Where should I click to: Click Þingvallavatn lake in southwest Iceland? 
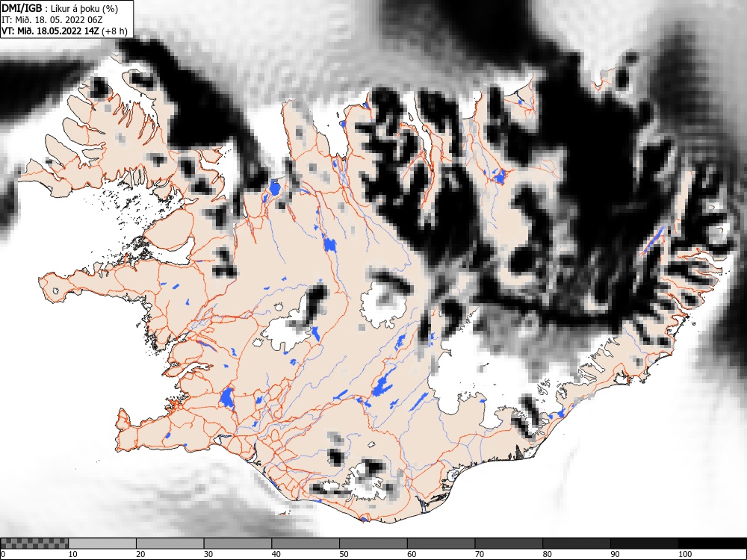227,398
